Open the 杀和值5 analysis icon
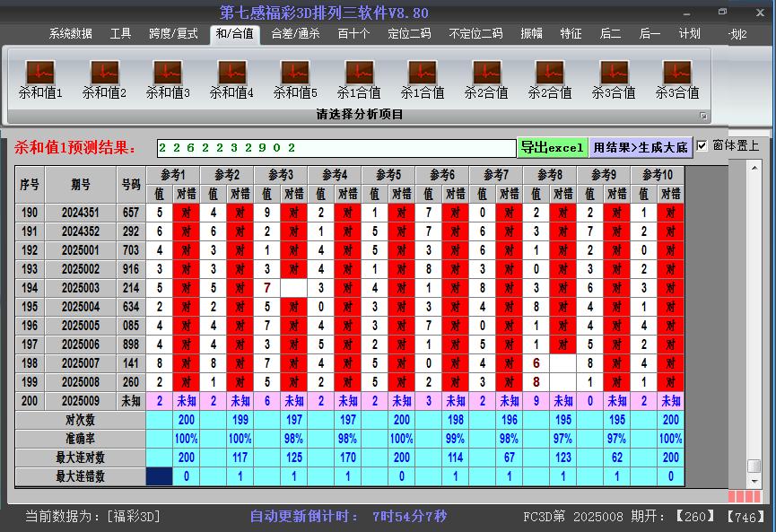The width and height of the screenshot is (776, 532). pos(295,79)
